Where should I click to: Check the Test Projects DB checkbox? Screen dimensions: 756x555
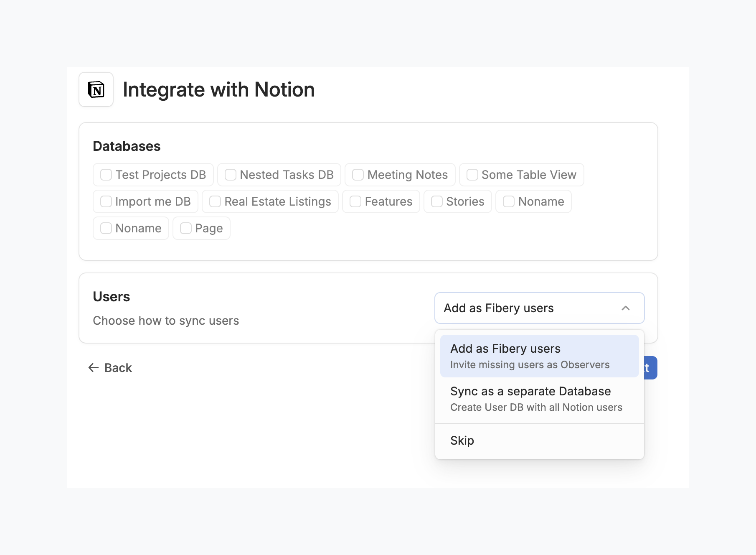[x=106, y=175]
